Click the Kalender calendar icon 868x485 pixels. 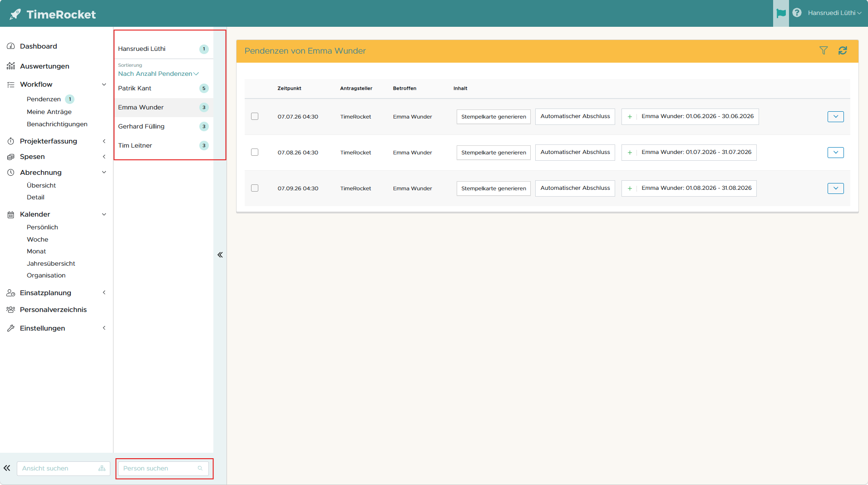tap(11, 214)
